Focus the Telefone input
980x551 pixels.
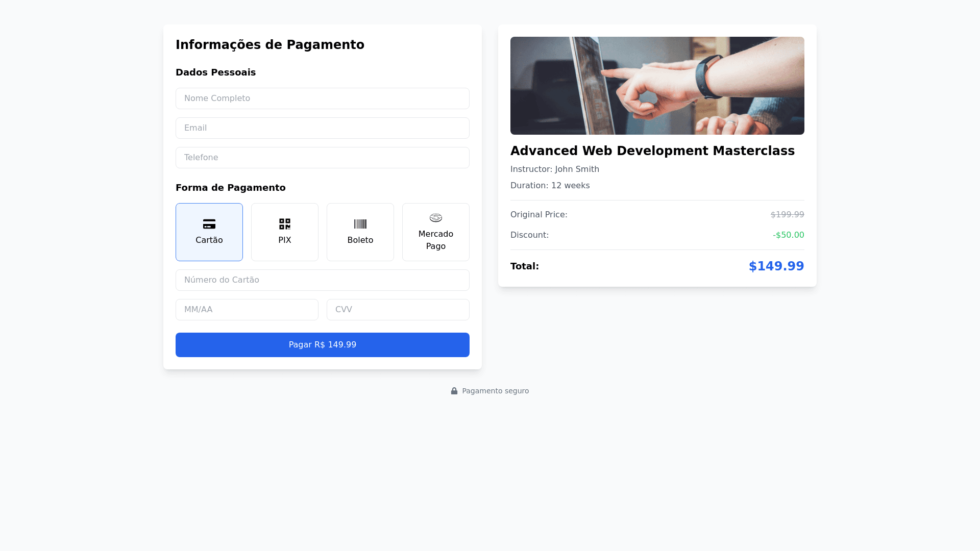323,158
